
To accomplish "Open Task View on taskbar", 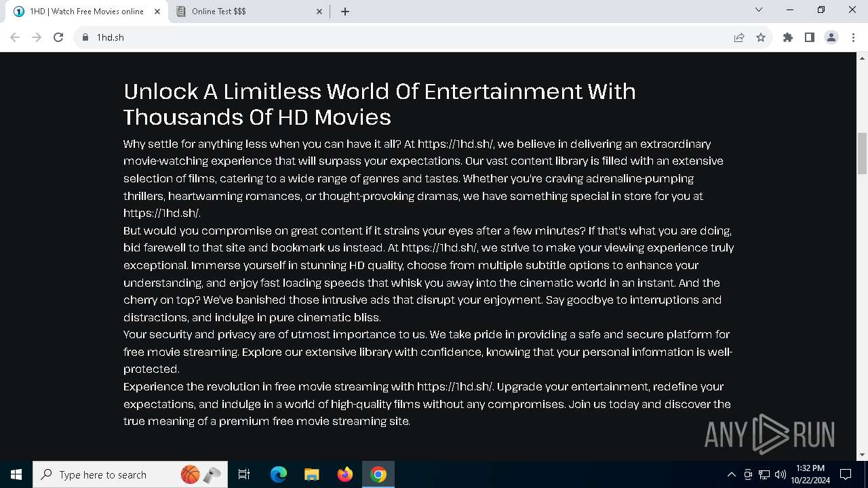I will [x=244, y=474].
